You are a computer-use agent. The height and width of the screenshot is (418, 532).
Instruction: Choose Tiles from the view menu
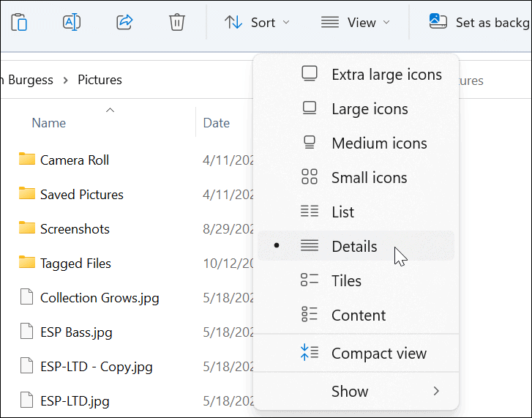346,281
